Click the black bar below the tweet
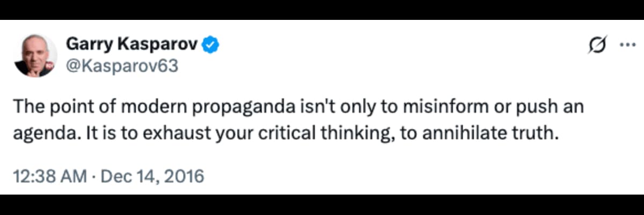Image resolution: width=644 pixels, height=215 pixels. pyautogui.click(x=322, y=205)
